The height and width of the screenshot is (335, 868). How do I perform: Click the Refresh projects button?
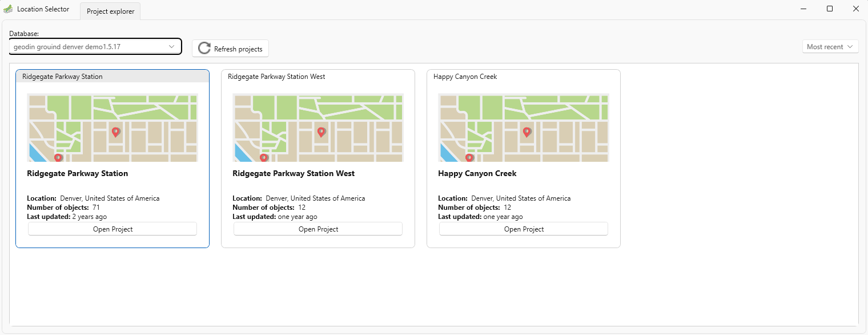(230, 49)
